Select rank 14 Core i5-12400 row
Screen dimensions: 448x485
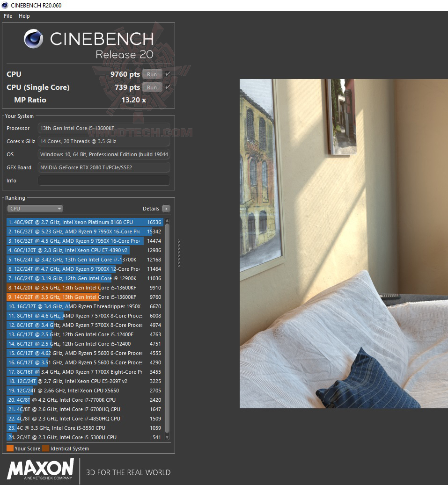point(85,344)
